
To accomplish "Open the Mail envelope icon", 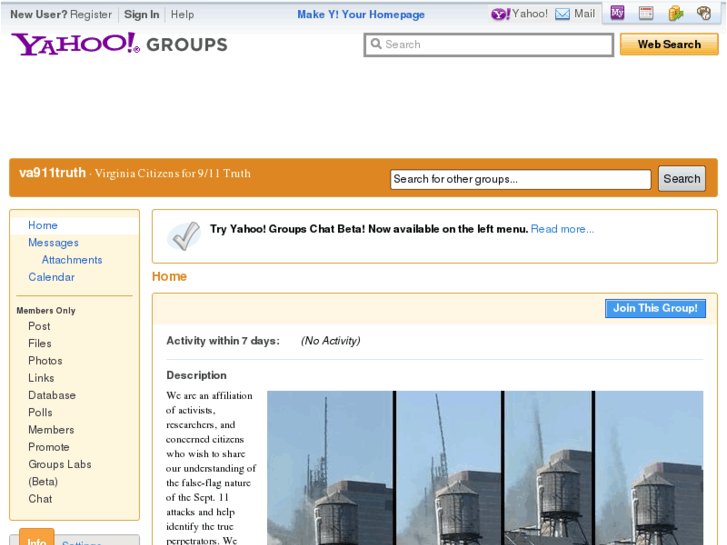I will (x=562, y=14).
